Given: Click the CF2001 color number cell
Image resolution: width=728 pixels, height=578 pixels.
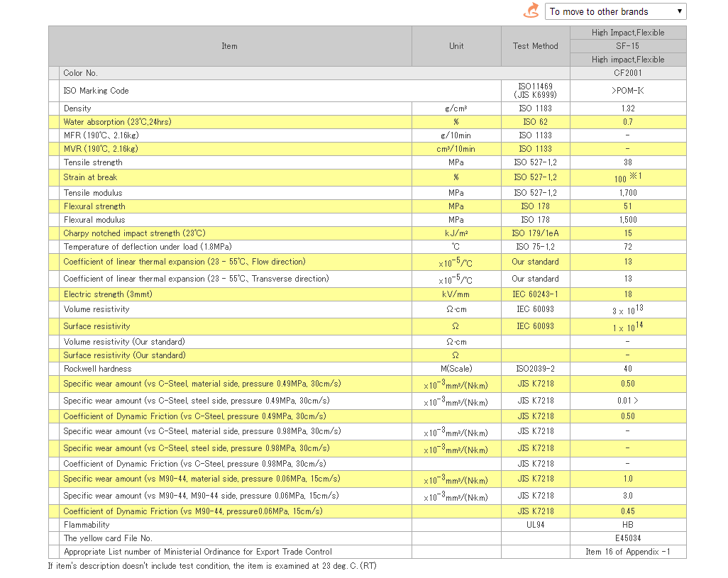Looking at the screenshot, I should tap(628, 73).
